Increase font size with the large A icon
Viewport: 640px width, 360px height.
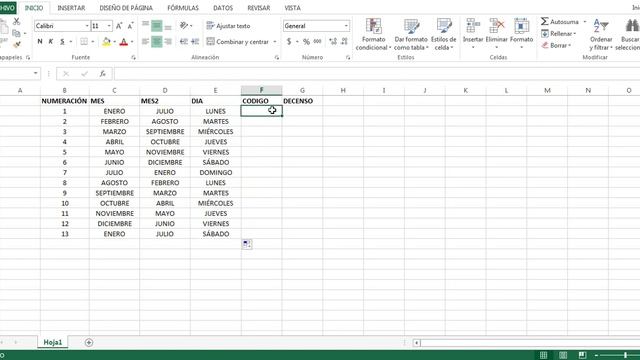point(119,26)
